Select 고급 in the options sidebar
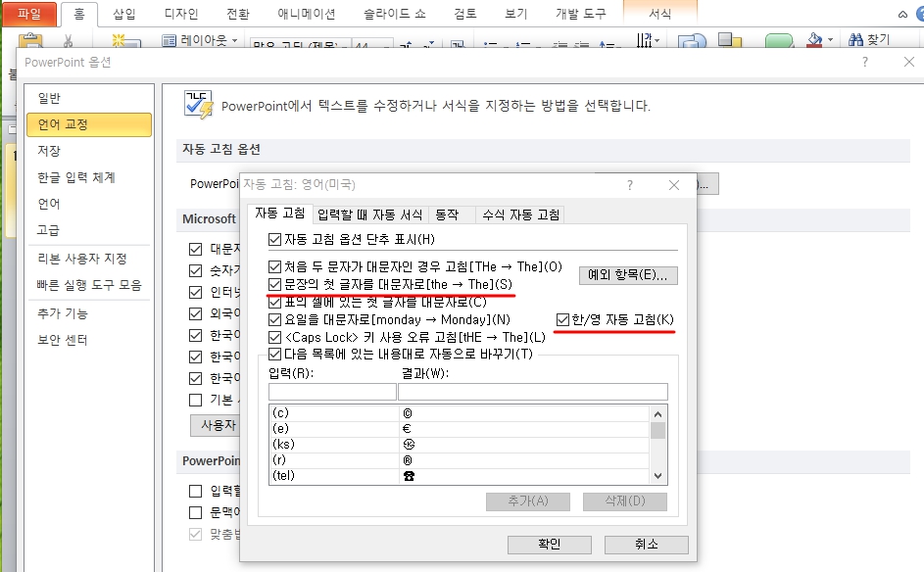This screenshot has width=924, height=572. coord(89,230)
